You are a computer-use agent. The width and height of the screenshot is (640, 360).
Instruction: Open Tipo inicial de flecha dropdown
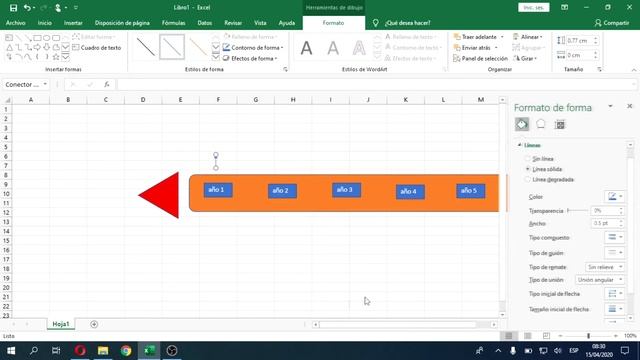click(614, 293)
